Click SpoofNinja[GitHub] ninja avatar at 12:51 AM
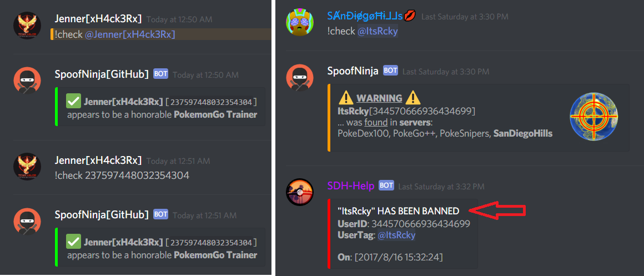This screenshot has width=644, height=276. click(x=27, y=222)
